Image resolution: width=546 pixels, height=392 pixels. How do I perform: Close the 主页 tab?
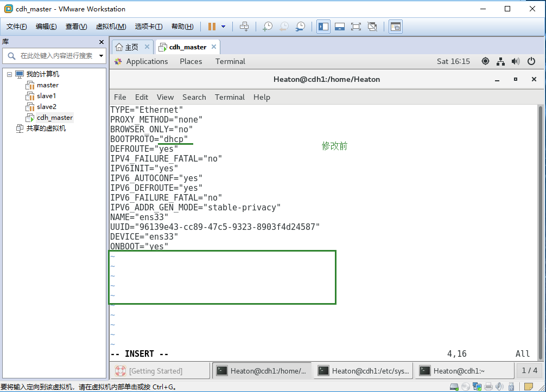[147, 47]
